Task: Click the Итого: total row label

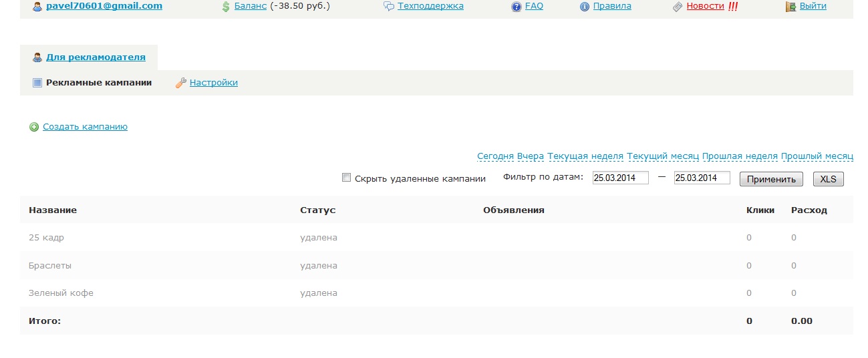Action: 45,321
